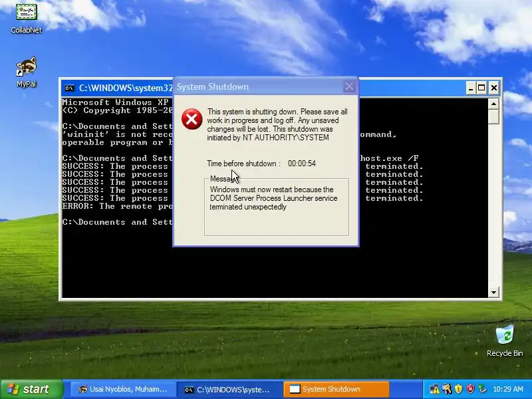The height and width of the screenshot is (399, 532).
Task: Maximize the command prompt window
Action: [481, 88]
